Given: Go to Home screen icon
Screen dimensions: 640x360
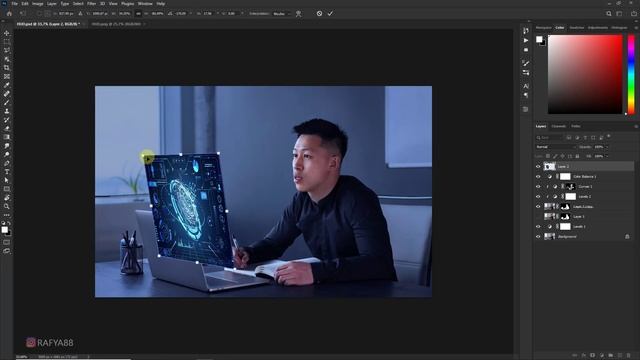Looking at the screenshot, I should point(9,13).
